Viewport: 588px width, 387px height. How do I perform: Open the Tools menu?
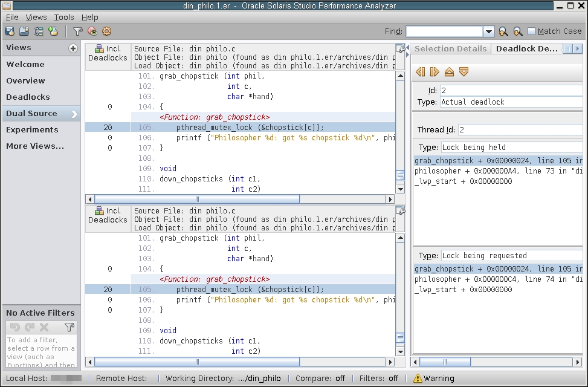click(64, 18)
